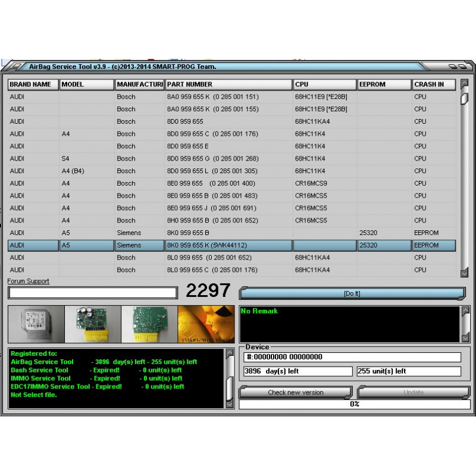This screenshot has height=476, width=476.
Task: Select the AUDI S4 Bosch row
Action: pos(178,158)
